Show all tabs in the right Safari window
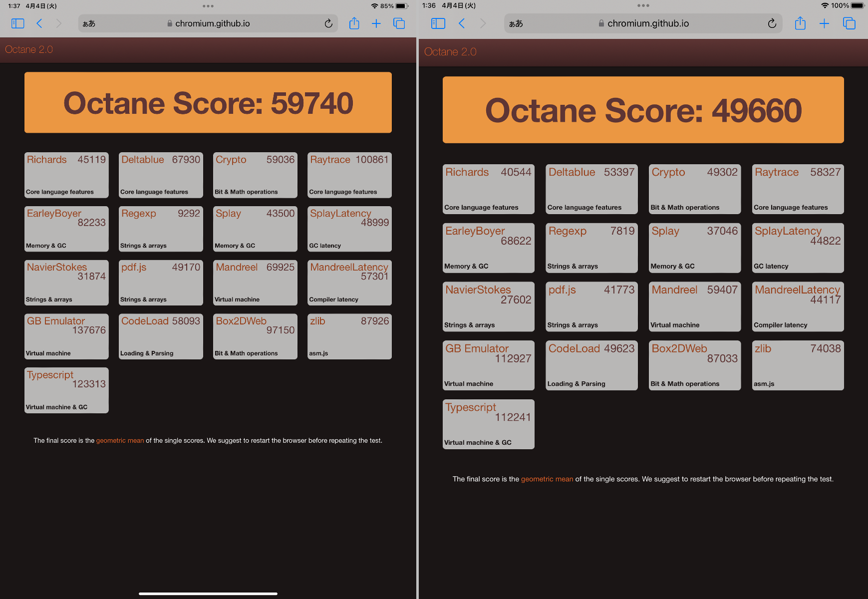 849,23
